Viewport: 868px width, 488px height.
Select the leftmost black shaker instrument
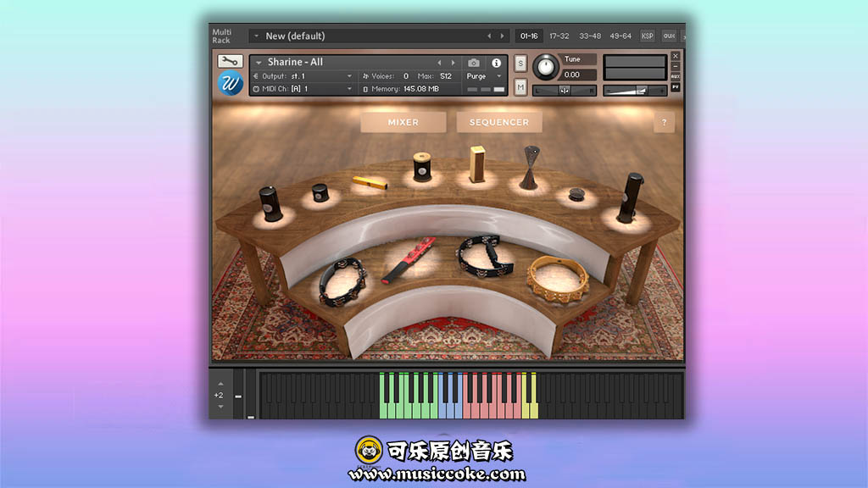270,203
